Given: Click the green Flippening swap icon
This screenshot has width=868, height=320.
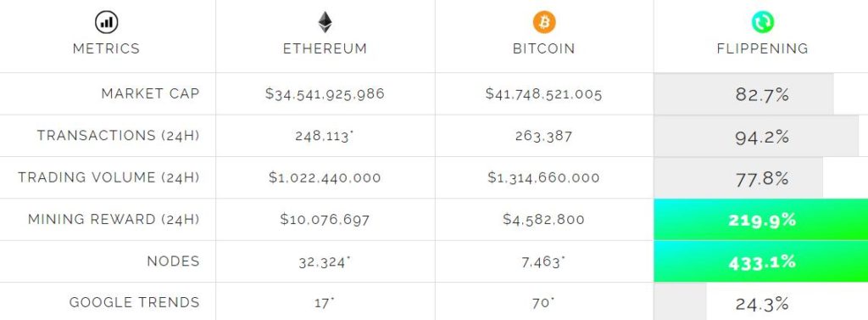Looking at the screenshot, I should pyautogui.click(x=762, y=22).
